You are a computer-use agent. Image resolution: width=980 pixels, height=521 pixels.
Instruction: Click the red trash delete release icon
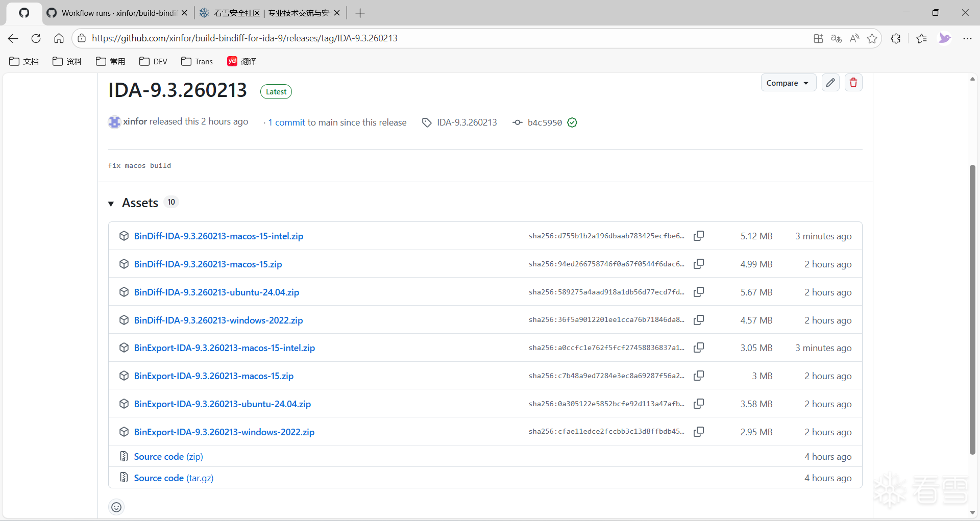pos(853,83)
